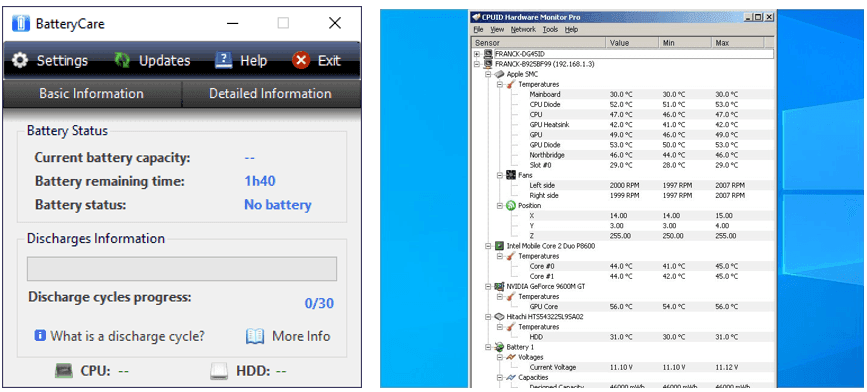Click the Apple SMC chip icon
Screen dimensions: 867x392
coord(499,74)
